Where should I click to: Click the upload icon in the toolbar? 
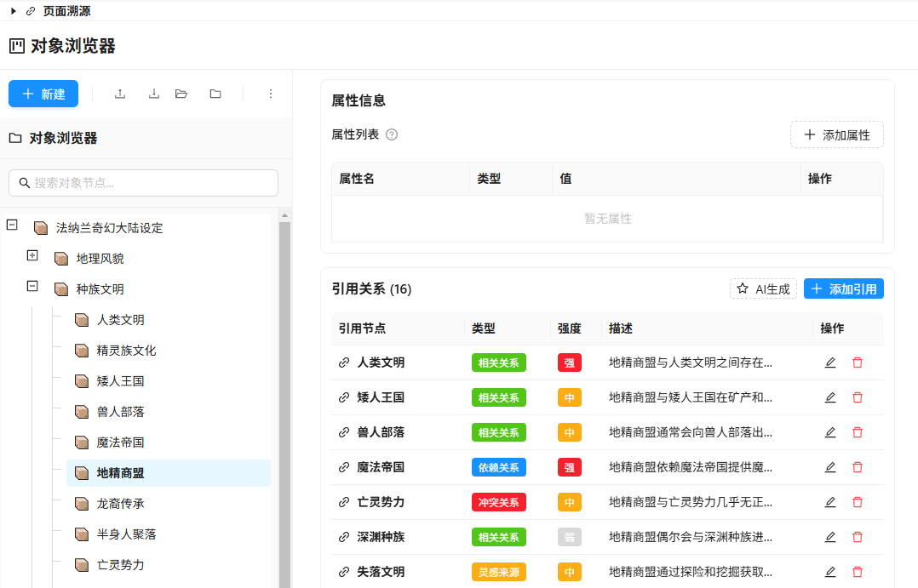pyautogui.click(x=120, y=94)
